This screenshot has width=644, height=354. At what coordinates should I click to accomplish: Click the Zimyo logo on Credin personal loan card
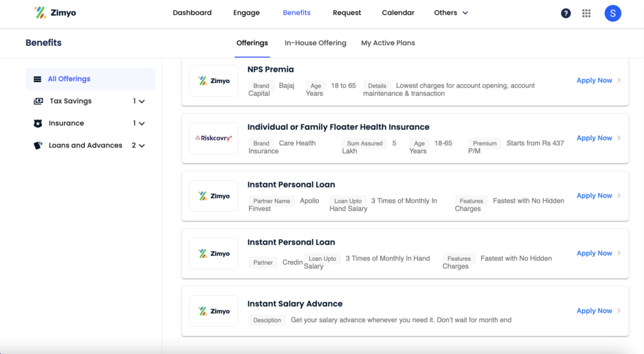point(214,253)
